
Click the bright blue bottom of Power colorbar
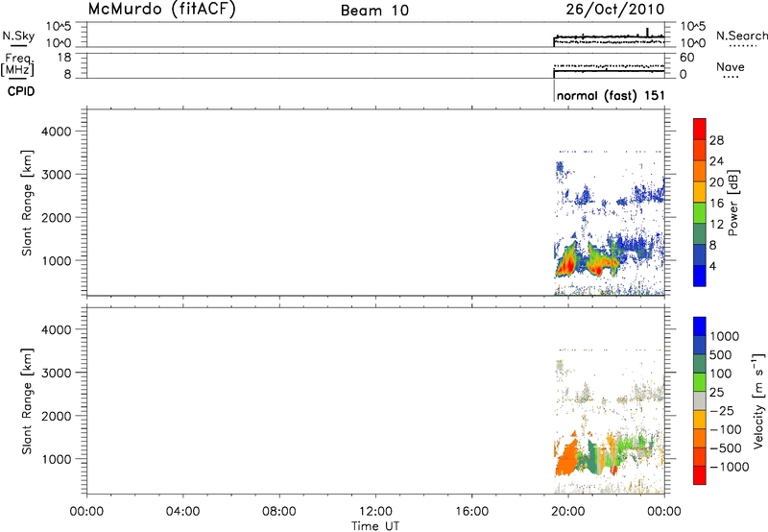pyautogui.click(x=700, y=276)
